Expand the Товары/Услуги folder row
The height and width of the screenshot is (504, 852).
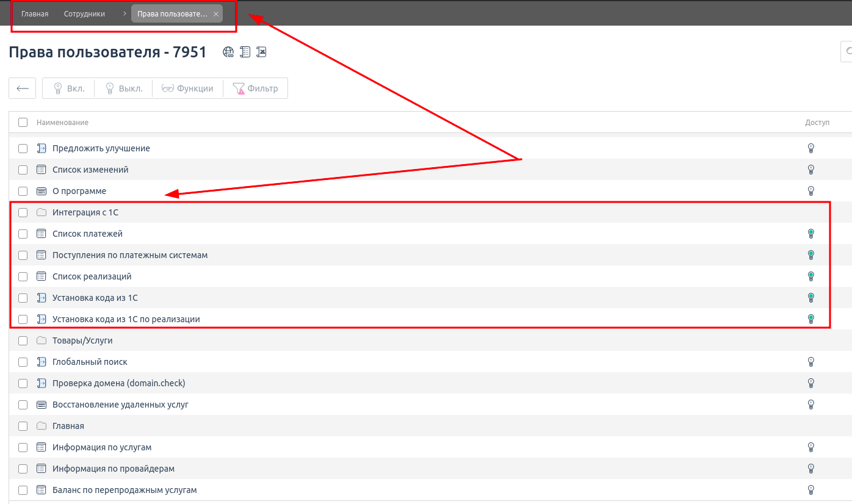click(82, 340)
